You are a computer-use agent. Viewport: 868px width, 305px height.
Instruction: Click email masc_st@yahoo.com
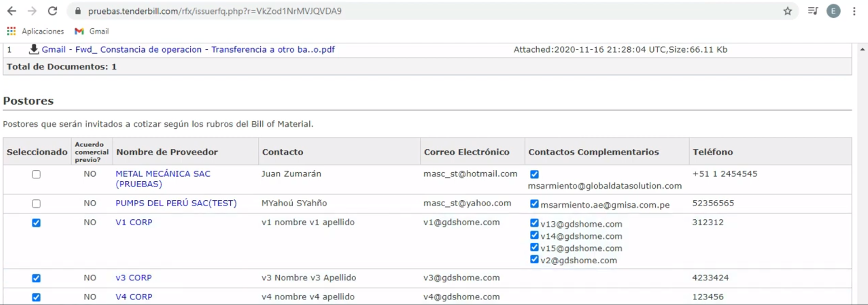tap(467, 203)
